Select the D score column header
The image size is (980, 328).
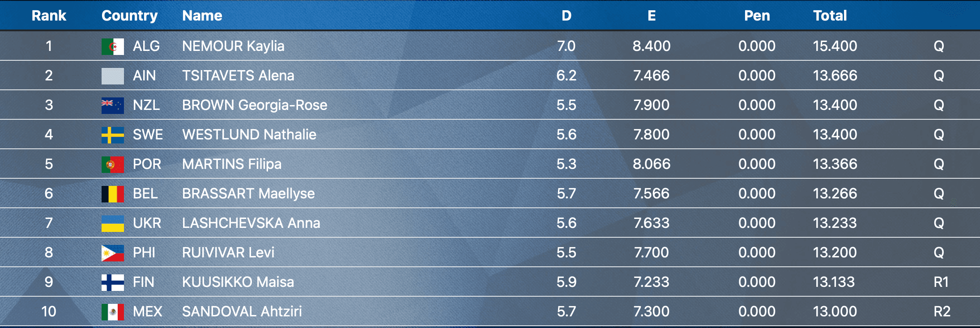tap(566, 16)
